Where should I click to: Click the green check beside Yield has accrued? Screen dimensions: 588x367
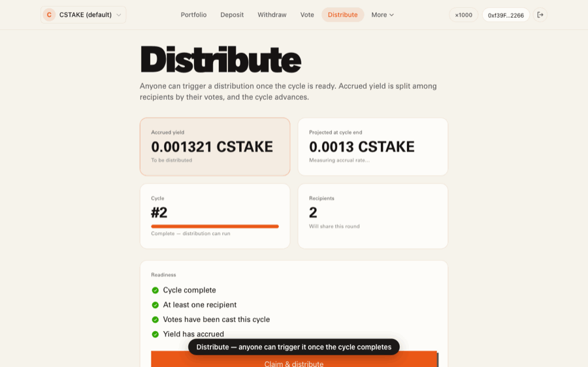[x=155, y=334]
